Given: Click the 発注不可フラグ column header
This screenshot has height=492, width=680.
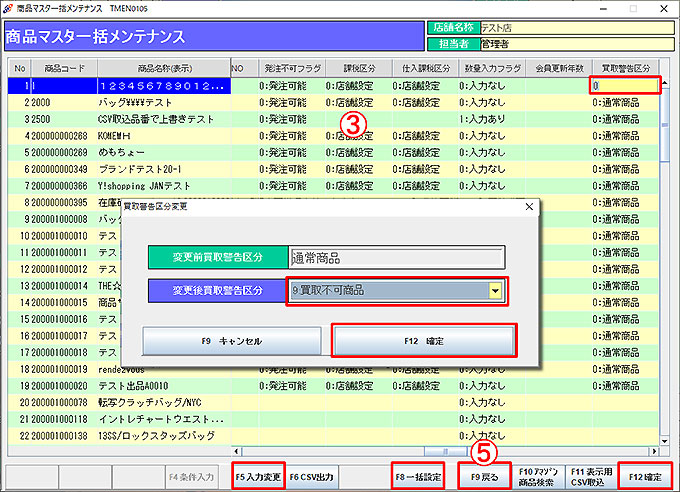Looking at the screenshot, I should tap(289, 68).
